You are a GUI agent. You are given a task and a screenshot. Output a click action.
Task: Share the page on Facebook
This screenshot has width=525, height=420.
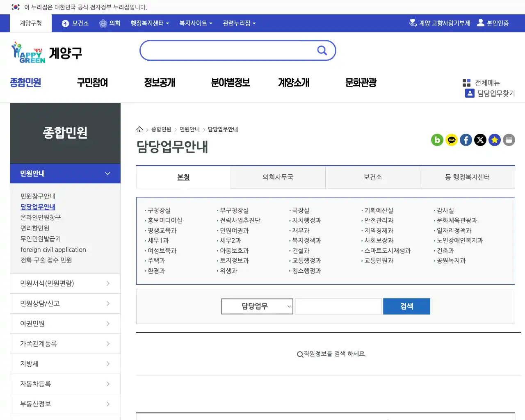coord(466,140)
